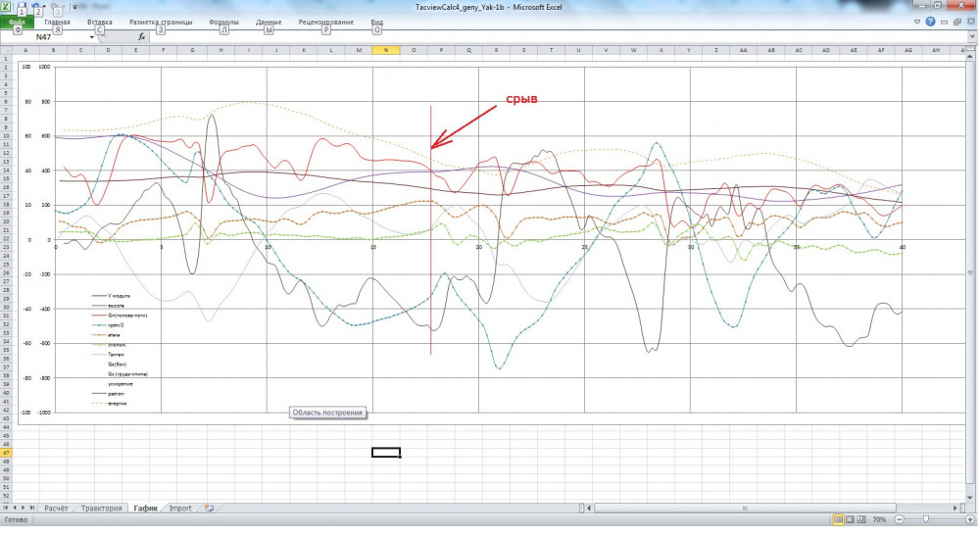
Task: Switch to the Вид ribbon tab
Action: (376, 22)
